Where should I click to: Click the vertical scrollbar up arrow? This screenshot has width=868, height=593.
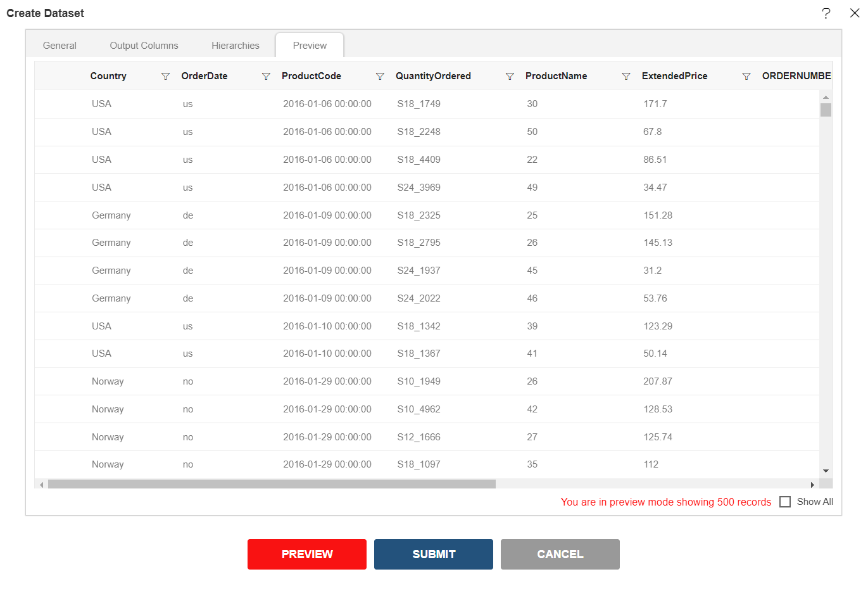point(826,97)
